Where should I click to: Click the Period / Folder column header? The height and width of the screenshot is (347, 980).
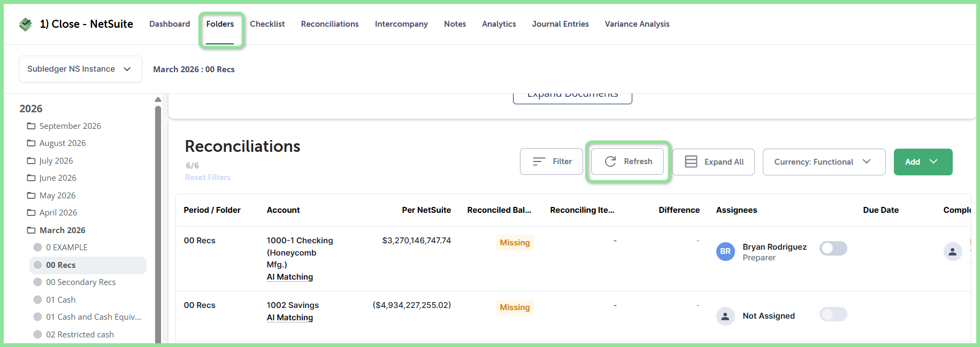pos(212,210)
